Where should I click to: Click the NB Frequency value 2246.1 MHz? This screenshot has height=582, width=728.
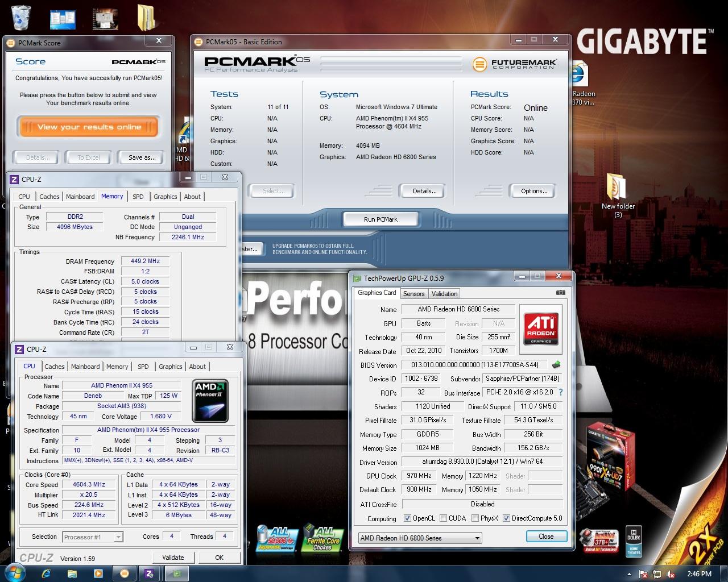[188, 237]
